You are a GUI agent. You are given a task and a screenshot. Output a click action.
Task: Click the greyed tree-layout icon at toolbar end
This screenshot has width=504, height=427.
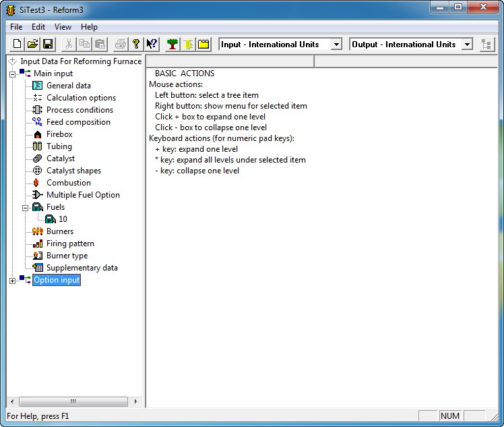pyautogui.click(x=486, y=44)
